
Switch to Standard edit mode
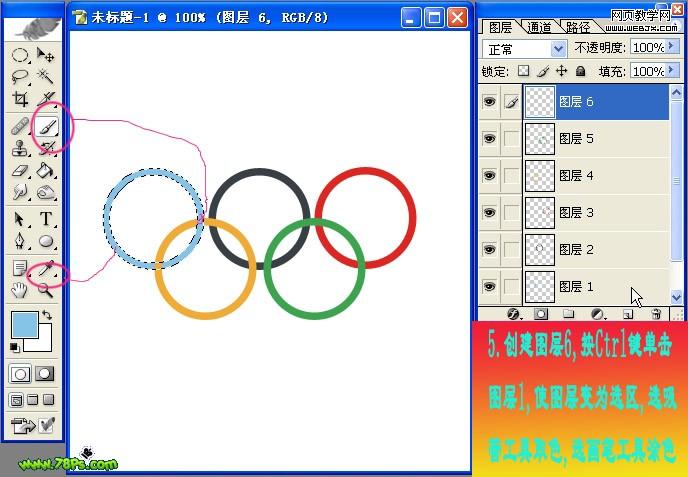pos(20,373)
